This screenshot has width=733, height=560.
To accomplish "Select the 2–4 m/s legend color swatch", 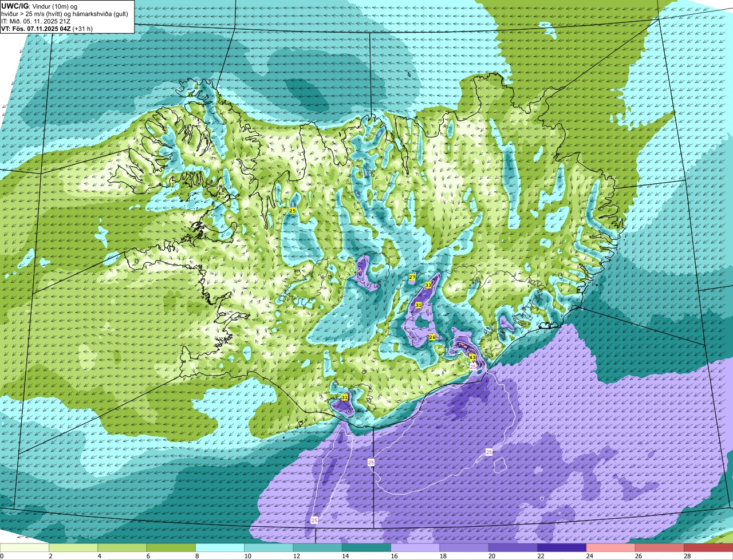I will coord(73,548).
